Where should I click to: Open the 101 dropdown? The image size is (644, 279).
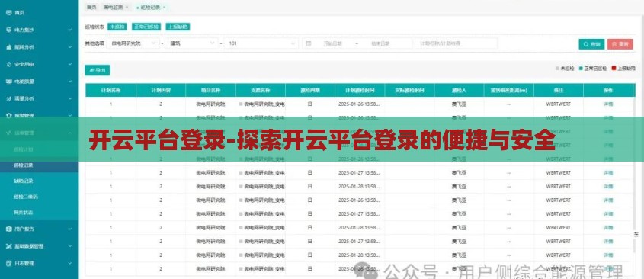tap(261, 43)
